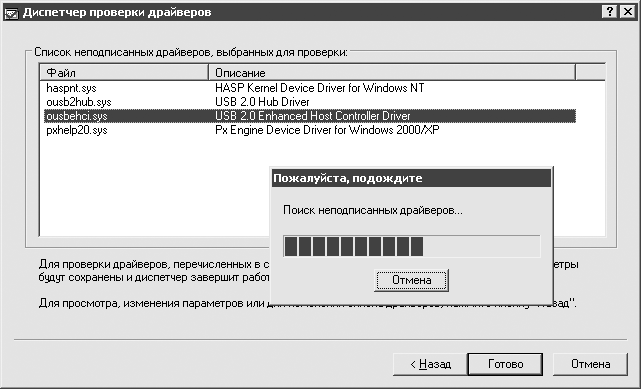Select the haspnt.sys driver entry
The width and height of the screenshot is (641, 389).
pyautogui.click(x=71, y=88)
